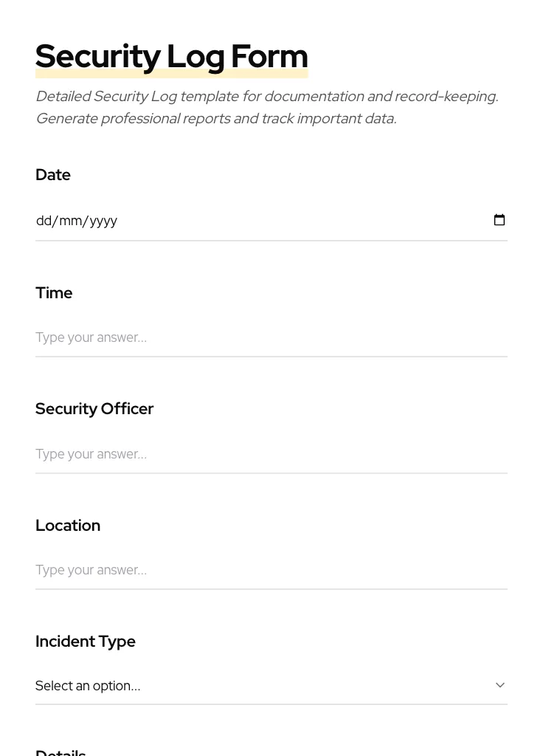Click the 'Security Log Form' highlighted title
The width and height of the screenshot is (543, 756).
(x=171, y=55)
